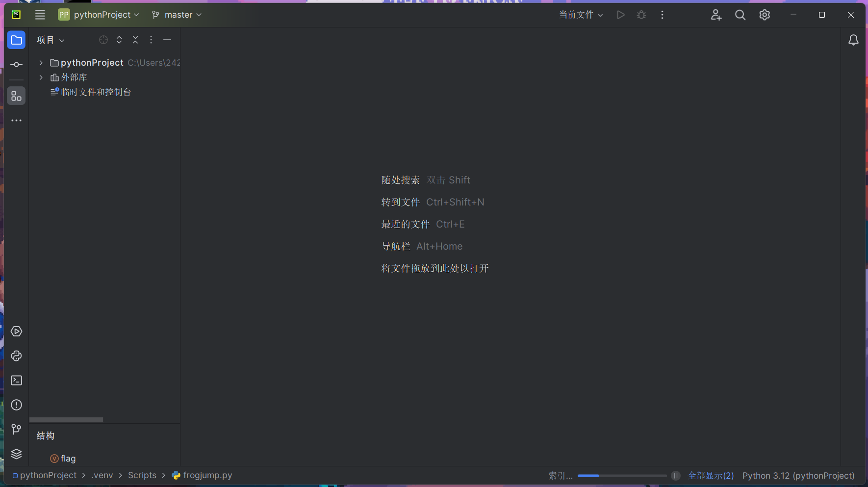The height and width of the screenshot is (487, 868).
Task: Open the master branch dropdown
Action: (177, 15)
